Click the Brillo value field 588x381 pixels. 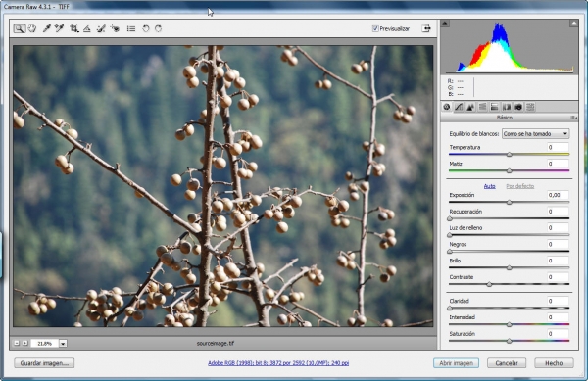[x=558, y=261]
